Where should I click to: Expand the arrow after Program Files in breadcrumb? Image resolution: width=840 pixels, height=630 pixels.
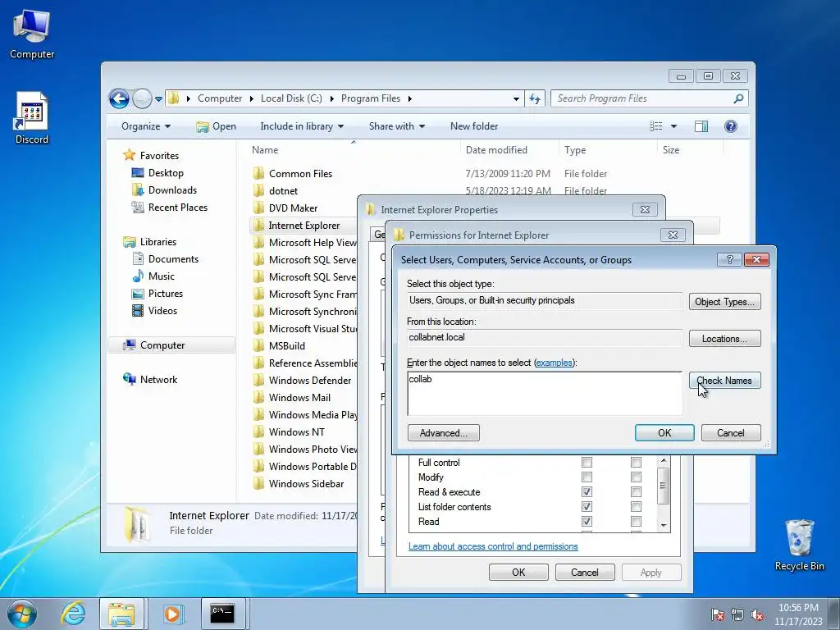coord(410,98)
